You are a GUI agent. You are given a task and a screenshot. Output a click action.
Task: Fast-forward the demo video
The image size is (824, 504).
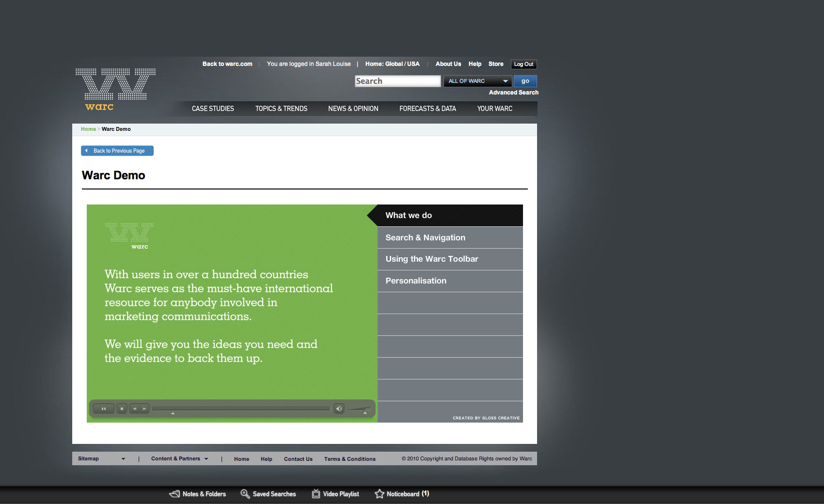click(x=144, y=409)
